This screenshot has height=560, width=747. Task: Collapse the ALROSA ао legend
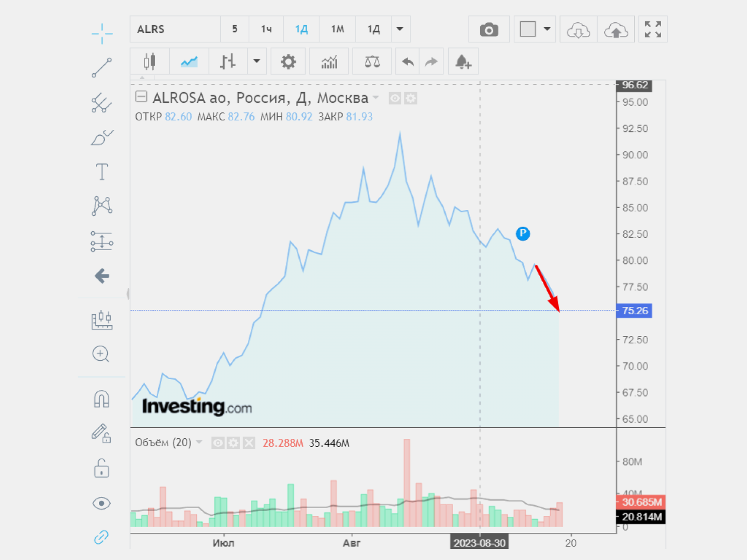click(x=141, y=97)
